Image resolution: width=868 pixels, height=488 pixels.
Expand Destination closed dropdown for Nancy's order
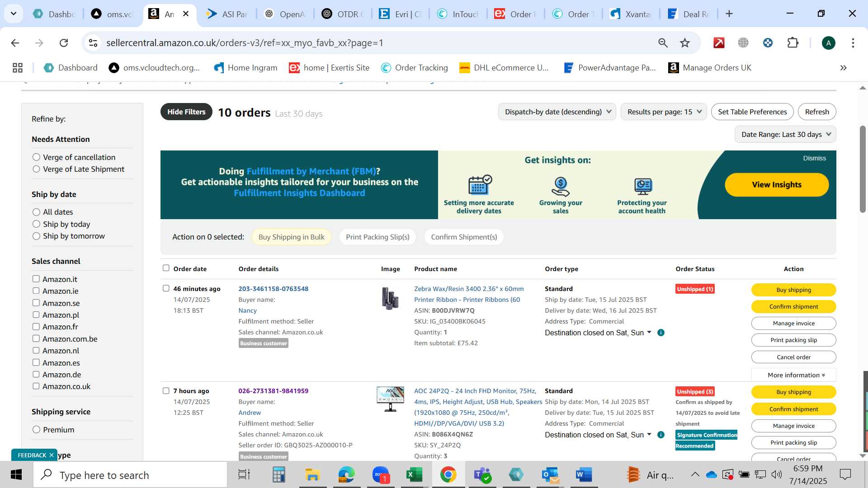649,332
